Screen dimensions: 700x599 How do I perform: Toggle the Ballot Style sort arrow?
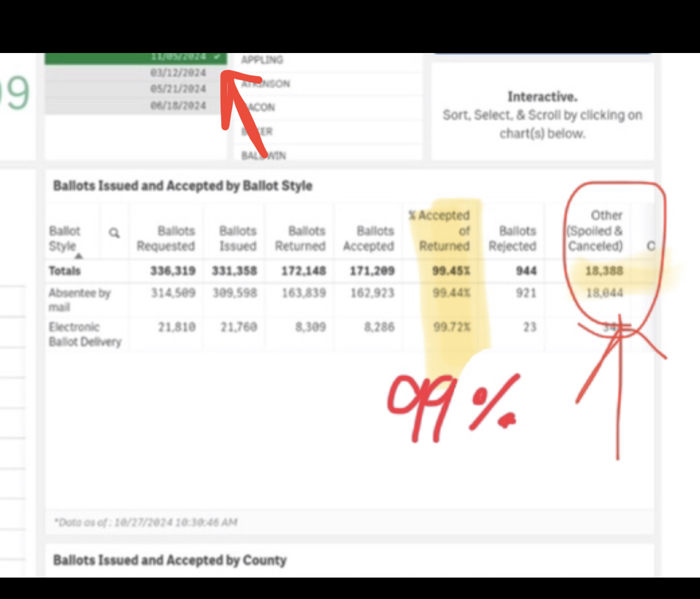pos(79,256)
